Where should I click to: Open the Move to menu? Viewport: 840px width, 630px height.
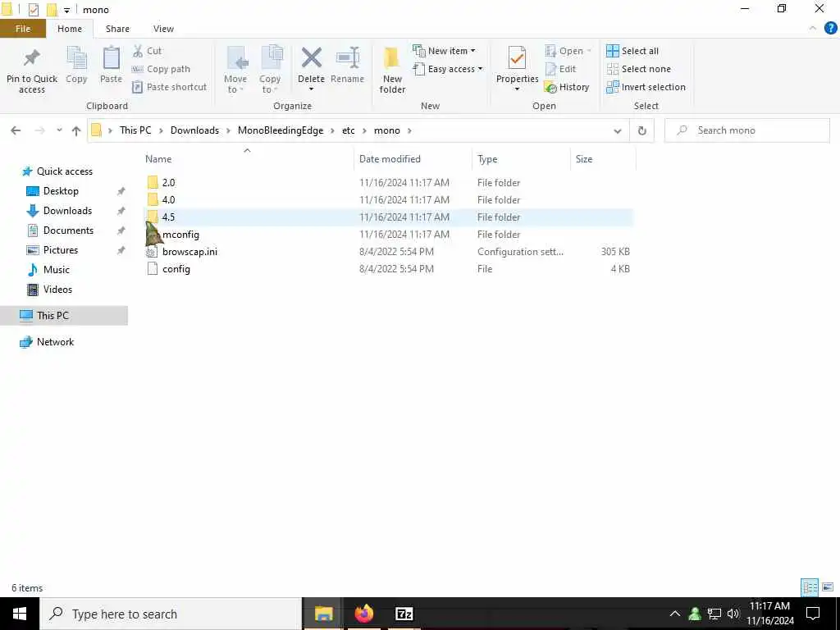point(235,70)
